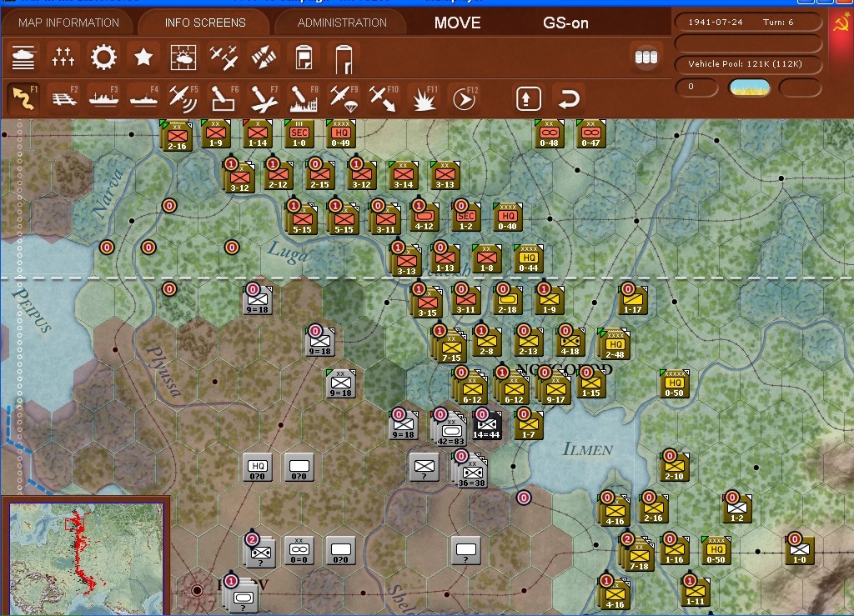The width and height of the screenshot is (854, 616).
Task: Click the up-arrow box icon
Action: (x=528, y=98)
